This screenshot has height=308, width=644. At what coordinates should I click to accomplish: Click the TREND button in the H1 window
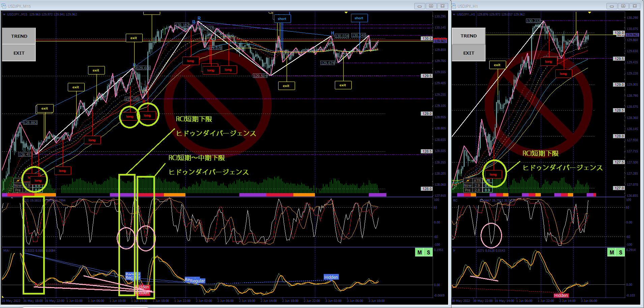click(x=469, y=36)
